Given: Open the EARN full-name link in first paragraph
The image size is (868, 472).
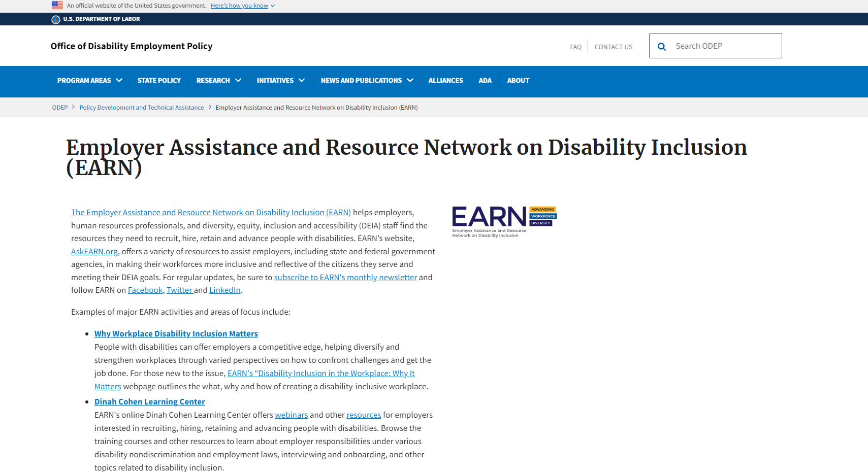Looking at the screenshot, I should coord(211,213).
